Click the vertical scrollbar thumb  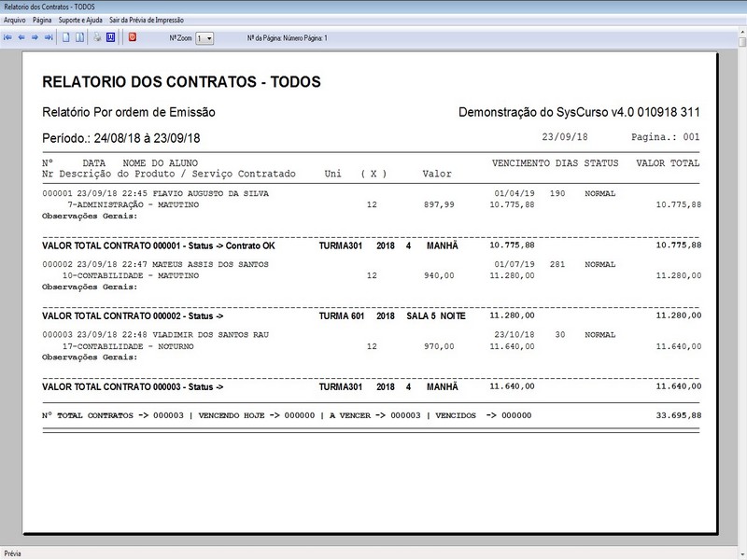pyautogui.click(x=742, y=42)
